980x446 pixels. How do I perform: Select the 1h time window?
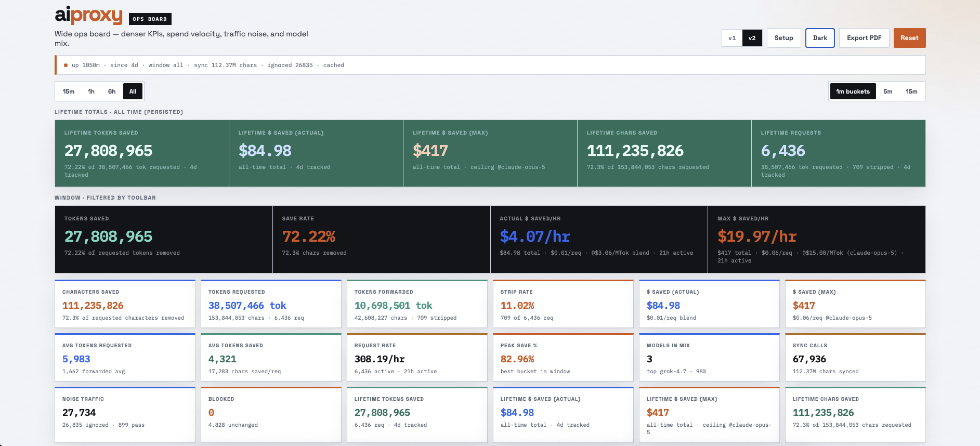point(92,91)
